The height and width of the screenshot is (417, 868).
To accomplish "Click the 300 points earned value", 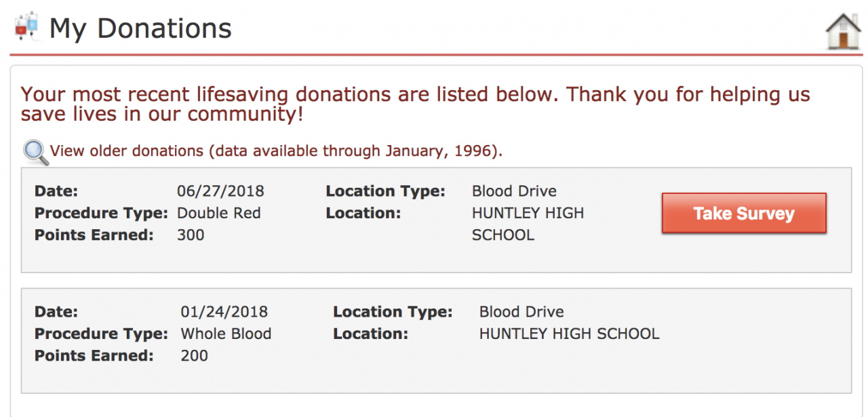I will (x=191, y=235).
